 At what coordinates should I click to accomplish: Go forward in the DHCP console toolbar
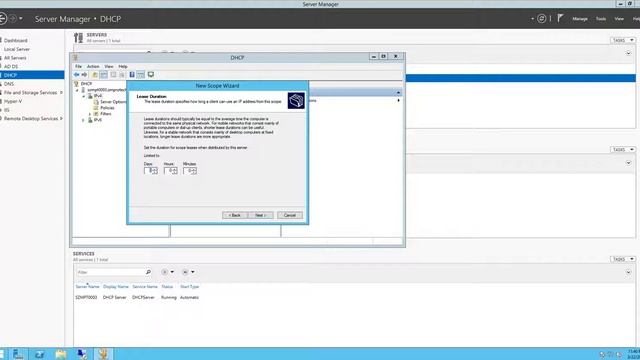(x=84, y=75)
